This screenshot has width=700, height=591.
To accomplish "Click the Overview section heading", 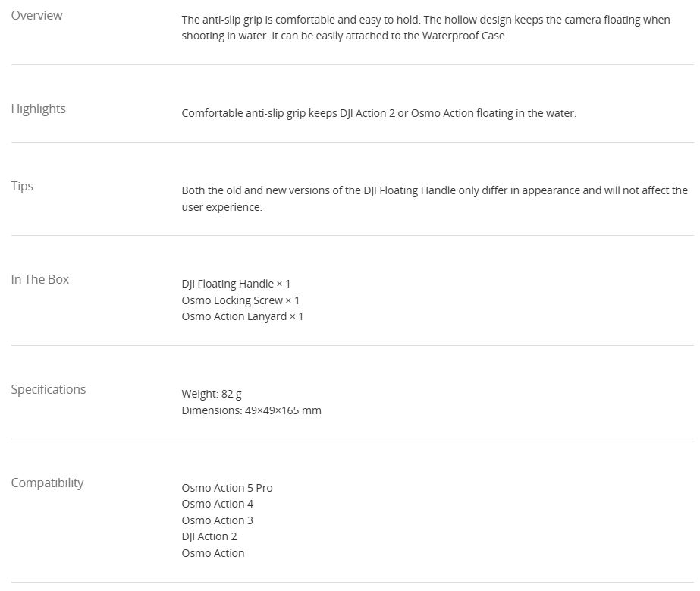I will [x=36, y=15].
